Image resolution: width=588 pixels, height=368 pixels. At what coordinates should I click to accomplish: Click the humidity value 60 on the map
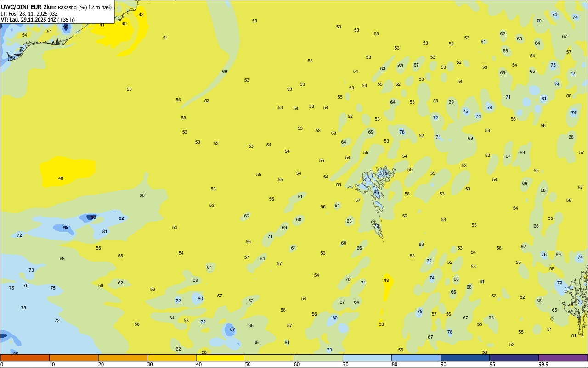pyautogui.click(x=344, y=243)
